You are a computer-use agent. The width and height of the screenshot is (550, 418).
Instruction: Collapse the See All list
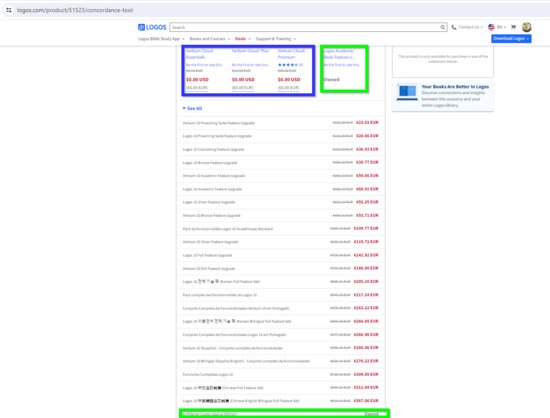pyautogui.click(x=192, y=108)
